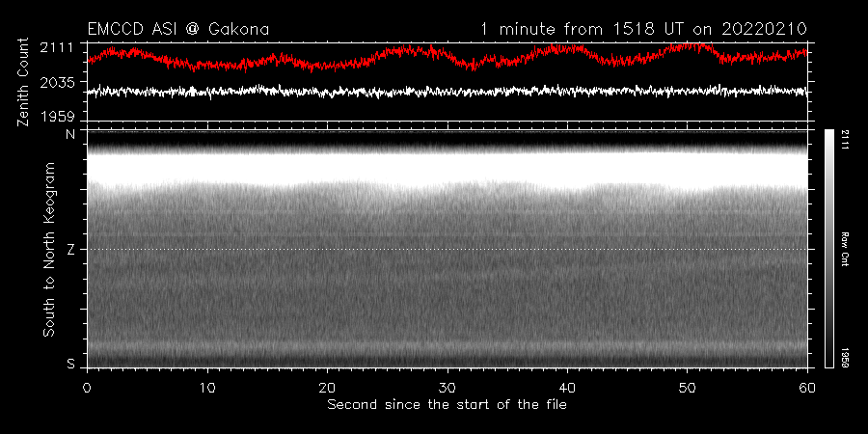Click the 60 second tick label
Screen dimensions: 868x434
807,387
